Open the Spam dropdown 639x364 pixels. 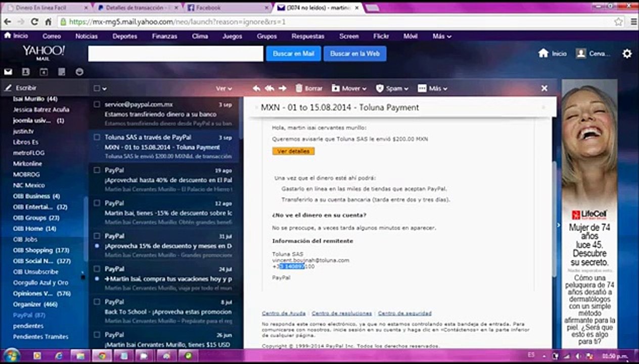[392, 88]
